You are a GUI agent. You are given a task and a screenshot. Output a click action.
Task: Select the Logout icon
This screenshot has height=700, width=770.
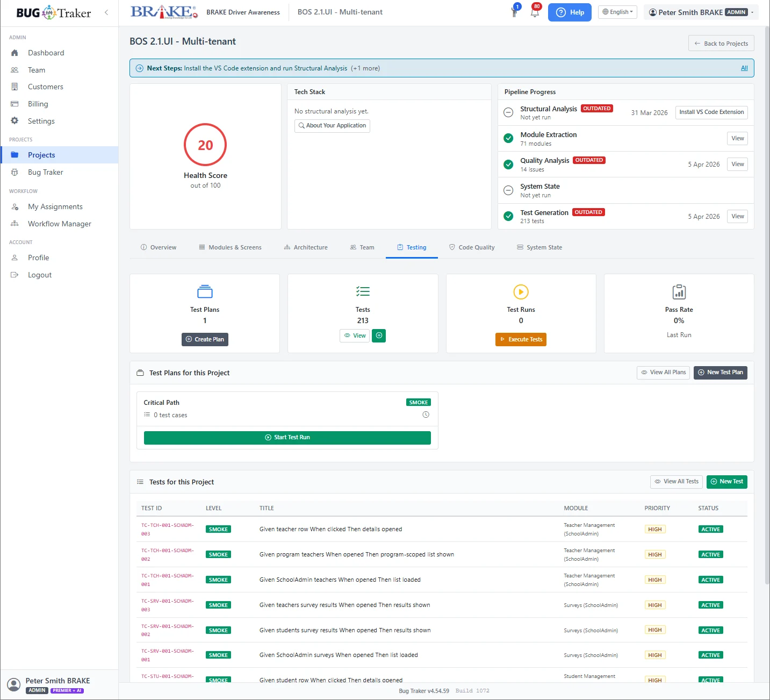[15, 275]
